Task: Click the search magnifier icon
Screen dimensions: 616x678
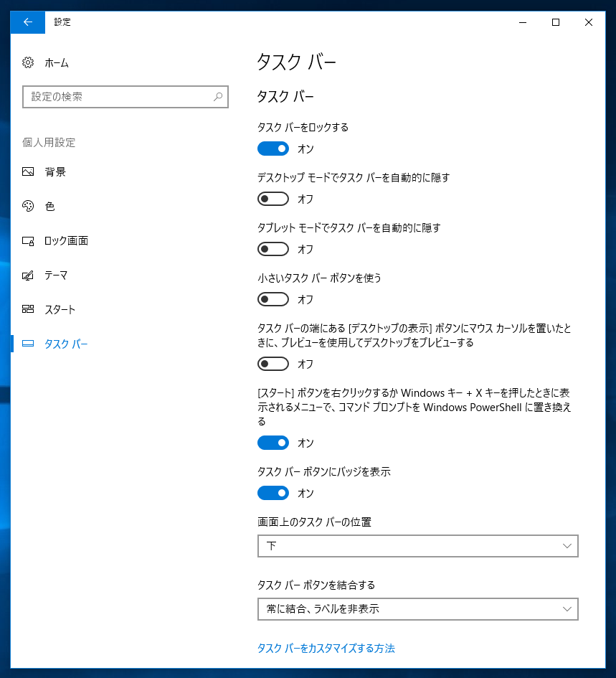Action: point(218,96)
